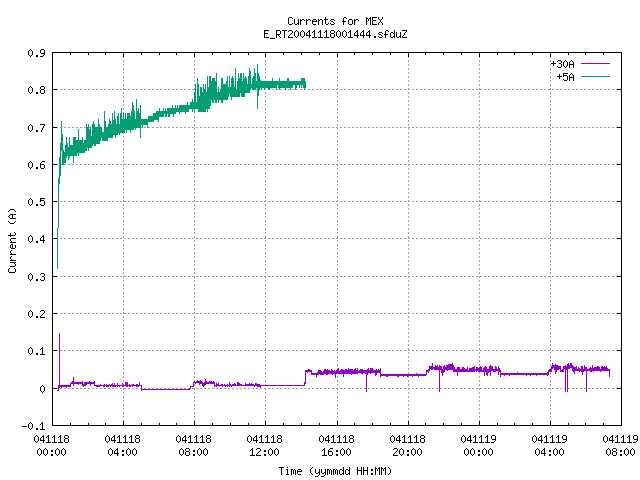Click the -0.1 y-axis tick label

pyautogui.click(x=33, y=426)
